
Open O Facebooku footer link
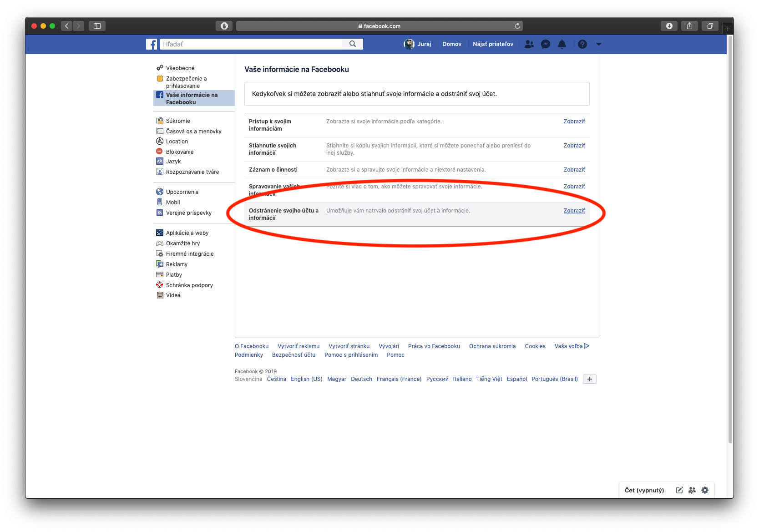[252, 346]
